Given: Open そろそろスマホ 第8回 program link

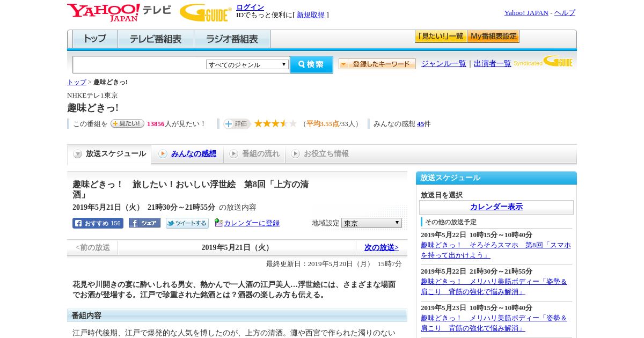Looking at the screenshot, I should coord(496,250).
